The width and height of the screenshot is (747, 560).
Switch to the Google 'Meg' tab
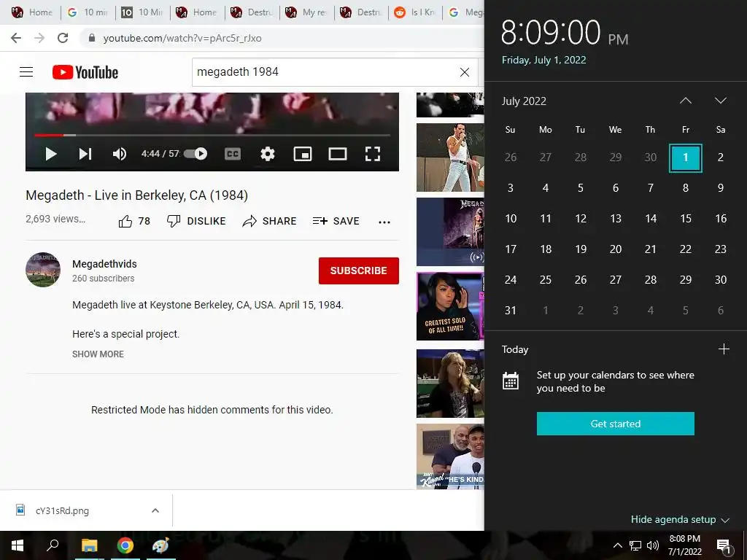(x=465, y=12)
